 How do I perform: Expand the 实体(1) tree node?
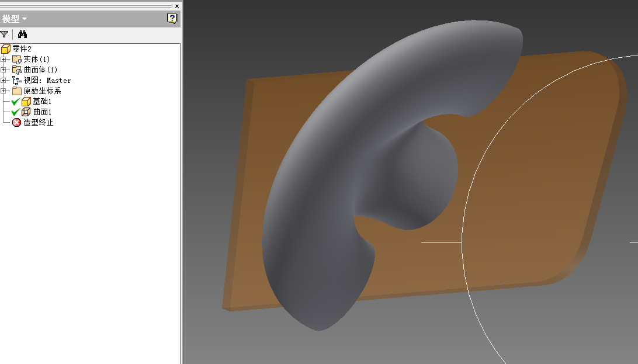click(4, 58)
